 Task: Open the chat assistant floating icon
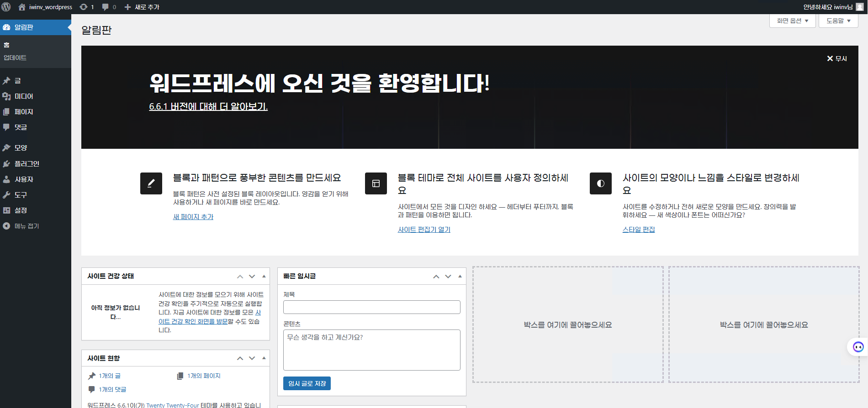pos(858,347)
